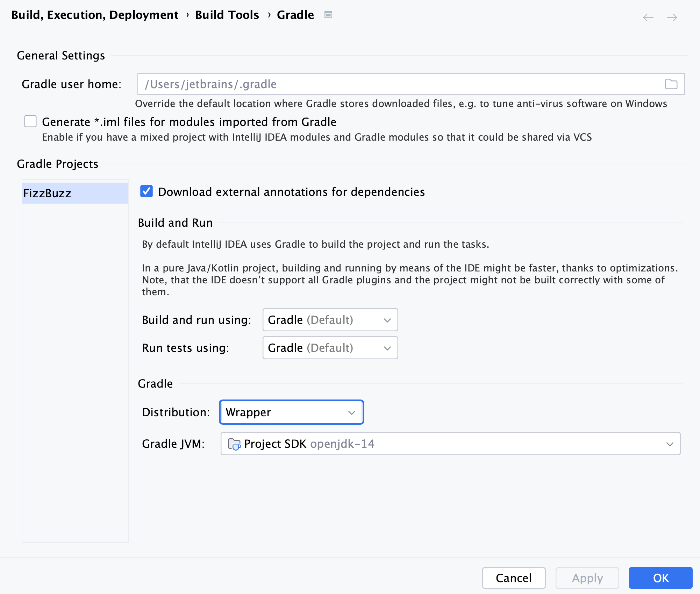Click the Gradle JVM input field
700x594 pixels.
(x=449, y=443)
